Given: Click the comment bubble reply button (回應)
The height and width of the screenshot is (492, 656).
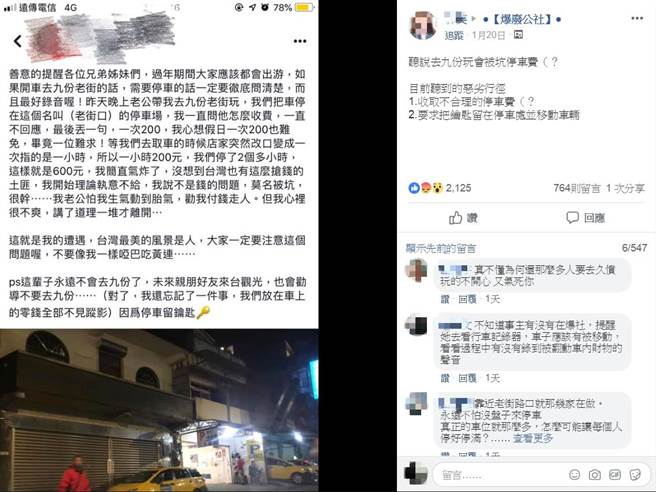Looking at the screenshot, I should (x=585, y=218).
